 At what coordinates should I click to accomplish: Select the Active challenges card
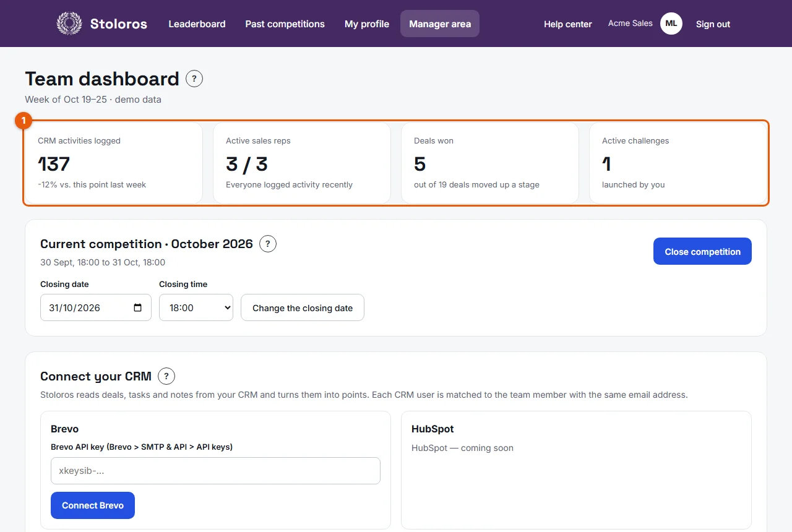point(678,163)
